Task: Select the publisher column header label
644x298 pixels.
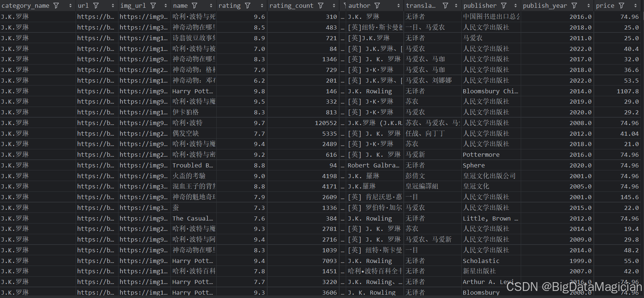Action: coord(480,6)
